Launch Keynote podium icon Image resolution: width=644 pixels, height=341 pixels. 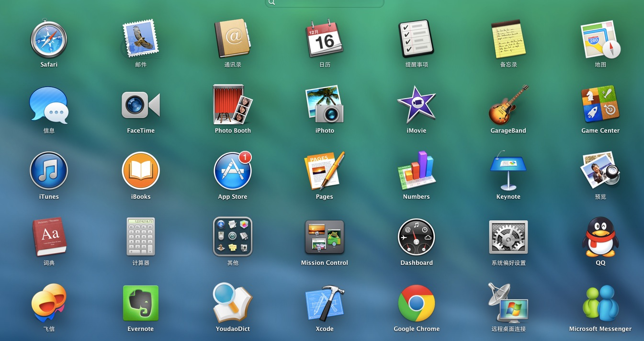pyautogui.click(x=508, y=171)
